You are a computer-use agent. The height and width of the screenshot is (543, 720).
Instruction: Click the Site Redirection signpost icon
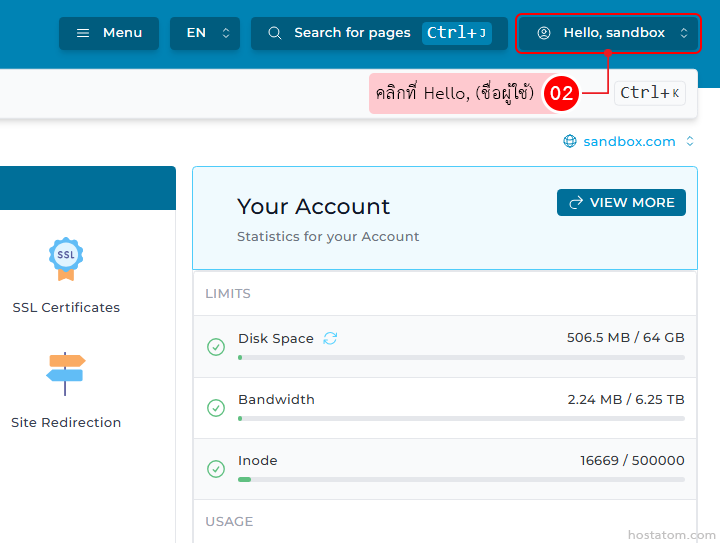(66, 372)
